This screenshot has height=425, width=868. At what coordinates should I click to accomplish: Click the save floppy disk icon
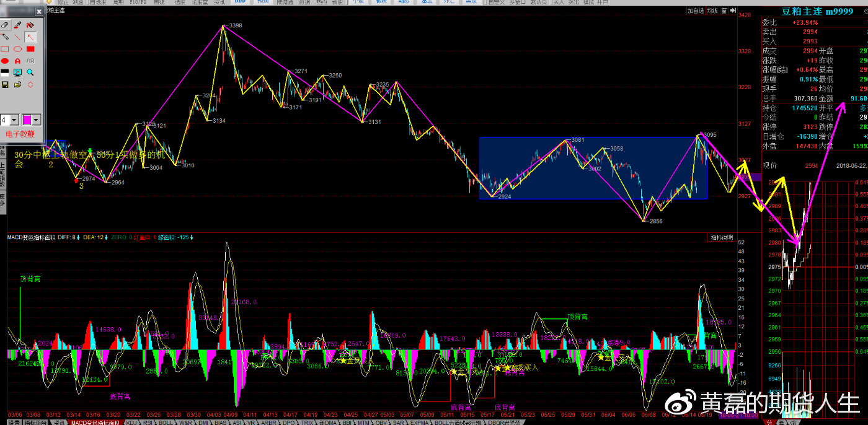click(5, 84)
